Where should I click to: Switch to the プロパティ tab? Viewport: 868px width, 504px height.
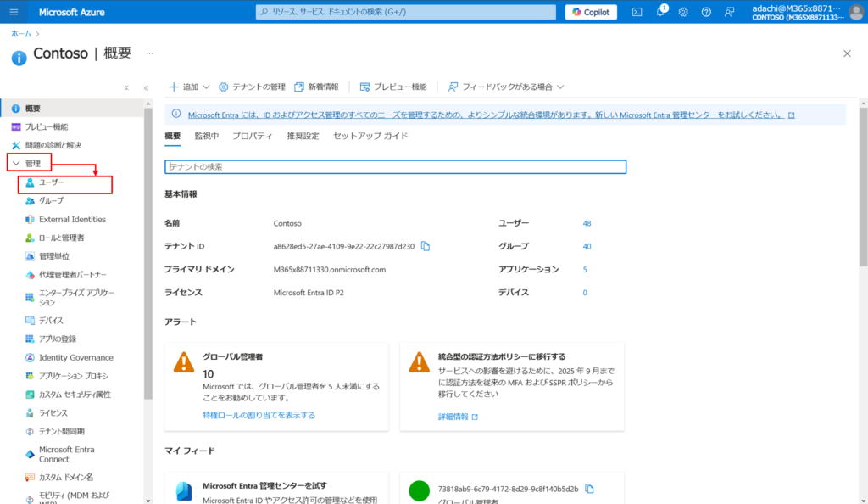pos(253,137)
